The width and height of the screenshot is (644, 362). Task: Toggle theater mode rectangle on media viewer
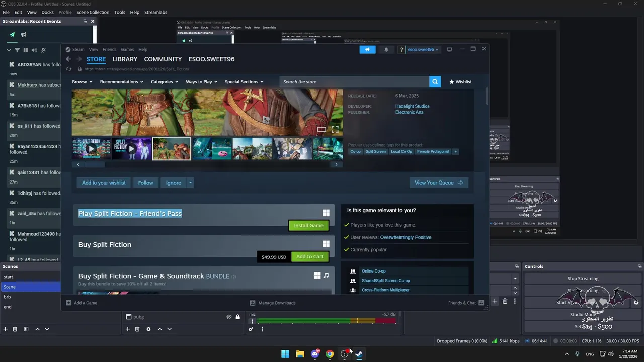pos(321,129)
